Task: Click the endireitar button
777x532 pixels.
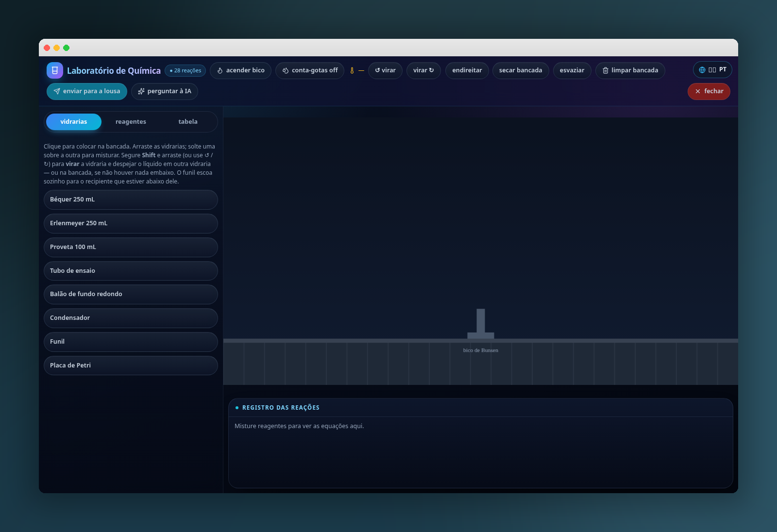Action: [x=467, y=70]
